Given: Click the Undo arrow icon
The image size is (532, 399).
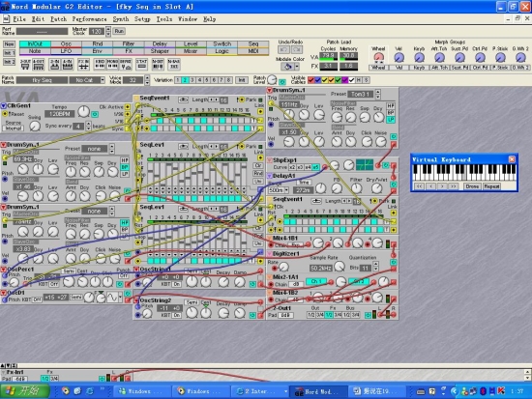Looking at the screenshot, I should pos(284,50).
